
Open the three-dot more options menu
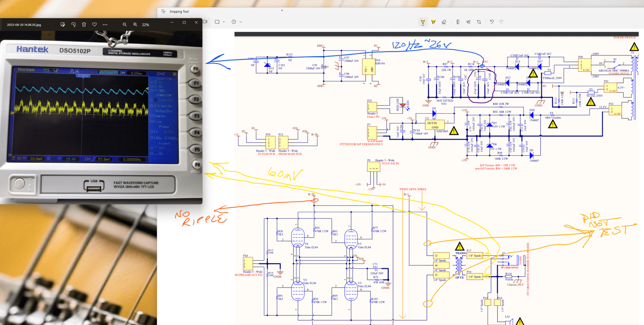pos(105,25)
